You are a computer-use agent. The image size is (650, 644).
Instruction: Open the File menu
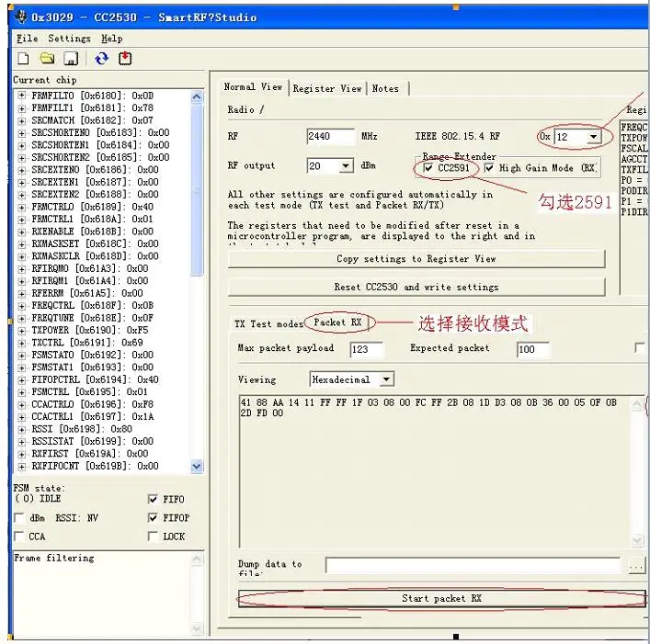point(28,39)
